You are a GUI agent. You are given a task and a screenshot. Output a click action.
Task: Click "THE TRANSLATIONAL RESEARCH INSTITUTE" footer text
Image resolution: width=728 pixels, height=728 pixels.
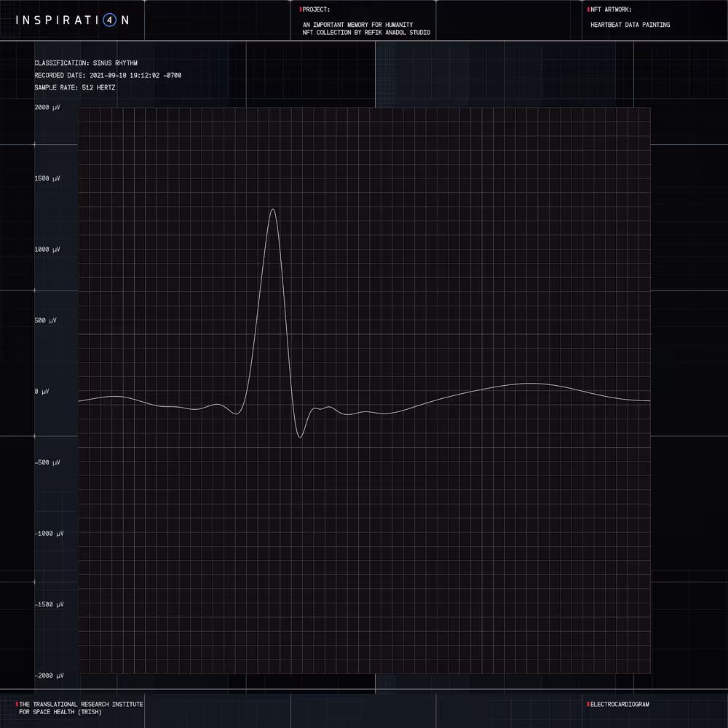(82, 704)
